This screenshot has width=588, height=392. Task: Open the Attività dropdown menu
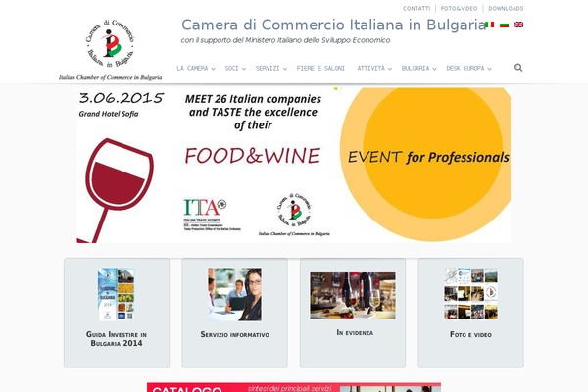tap(374, 69)
